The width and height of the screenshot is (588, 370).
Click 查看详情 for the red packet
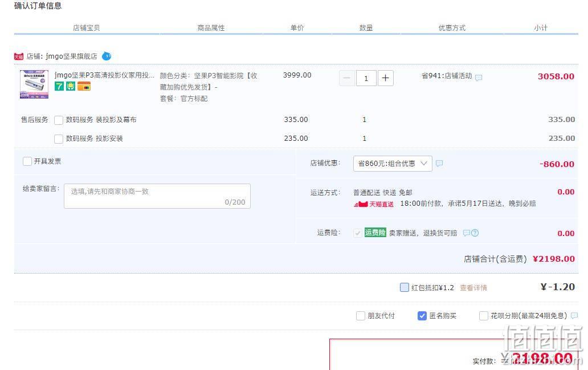coord(473,288)
